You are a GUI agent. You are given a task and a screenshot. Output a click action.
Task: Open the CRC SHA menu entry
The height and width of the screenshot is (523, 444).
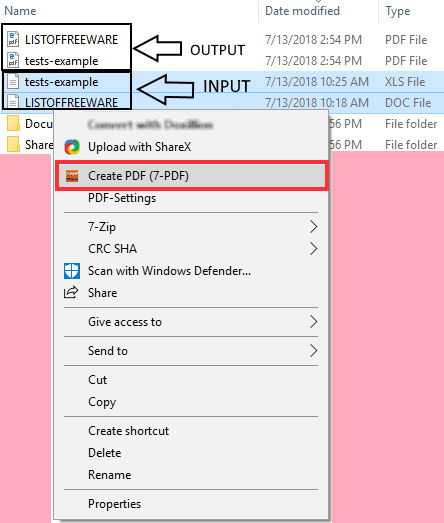(112, 249)
